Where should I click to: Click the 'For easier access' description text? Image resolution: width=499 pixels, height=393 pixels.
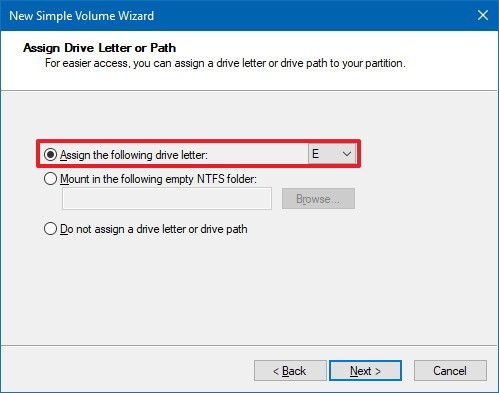(225, 63)
